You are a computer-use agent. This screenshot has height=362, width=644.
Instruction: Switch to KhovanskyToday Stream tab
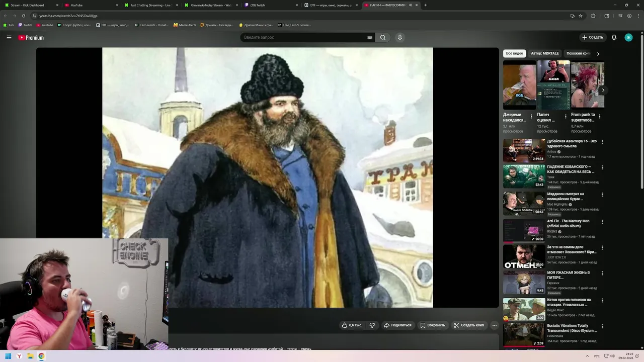210,5
